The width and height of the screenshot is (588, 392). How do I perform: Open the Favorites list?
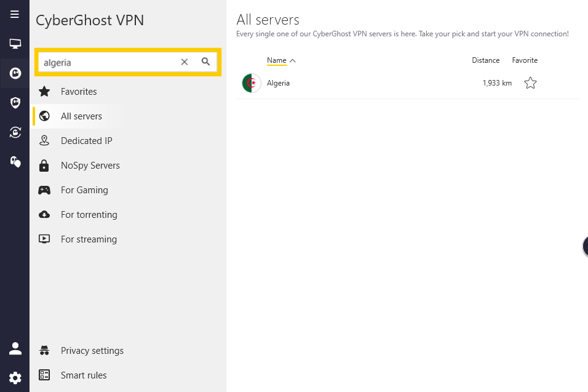tap(79, 92)
